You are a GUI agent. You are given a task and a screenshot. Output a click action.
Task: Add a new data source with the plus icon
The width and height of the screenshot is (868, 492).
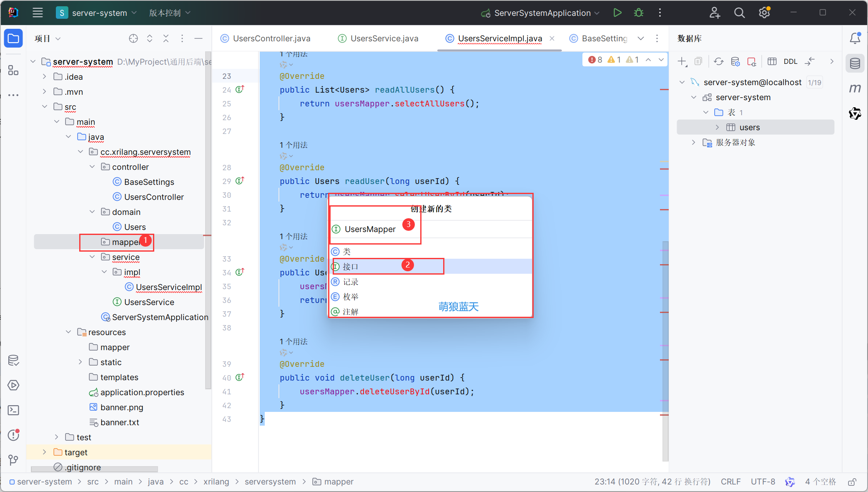(x=681, y=61)
